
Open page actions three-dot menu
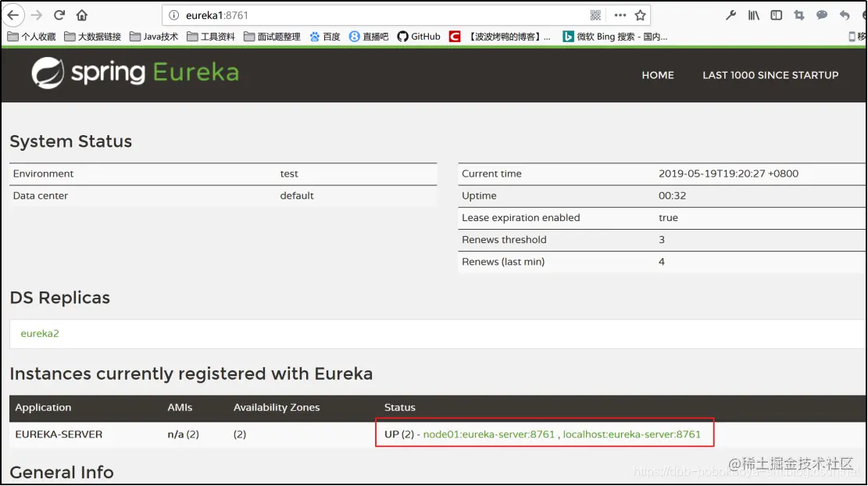tap(620, 15)
